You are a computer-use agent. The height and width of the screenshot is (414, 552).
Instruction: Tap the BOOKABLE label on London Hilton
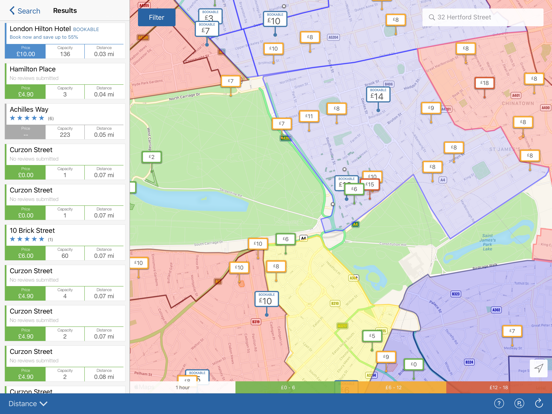(86, 30)
